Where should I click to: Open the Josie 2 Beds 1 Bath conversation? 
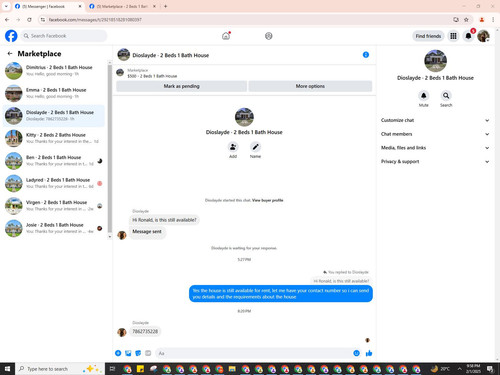coord(54,228)
